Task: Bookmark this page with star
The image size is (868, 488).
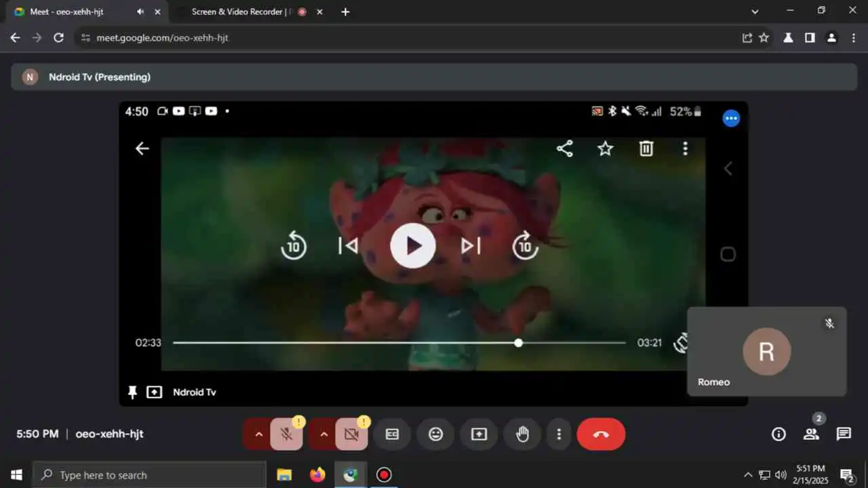Action: [x=764, y=38]
